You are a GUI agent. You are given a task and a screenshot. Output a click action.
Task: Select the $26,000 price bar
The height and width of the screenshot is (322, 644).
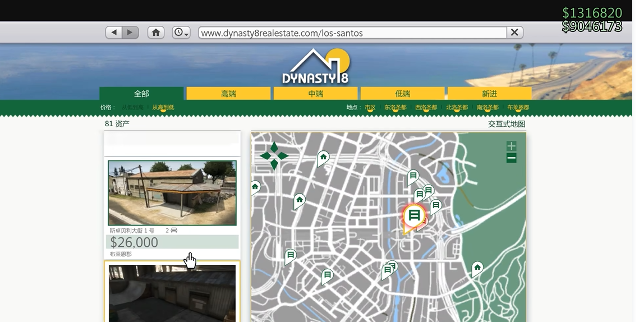click(x=172, y=242)
